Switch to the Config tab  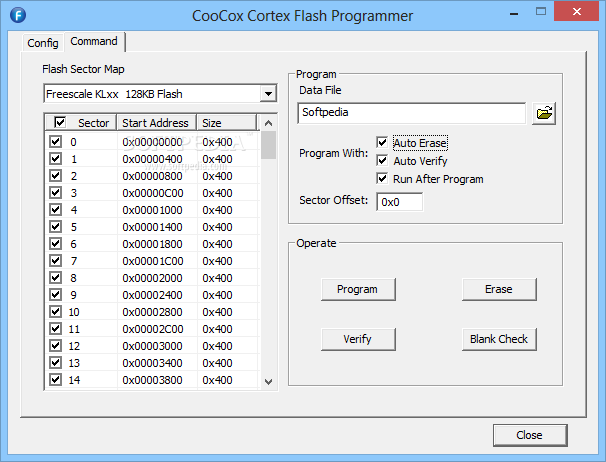click(x=43, y=43)
